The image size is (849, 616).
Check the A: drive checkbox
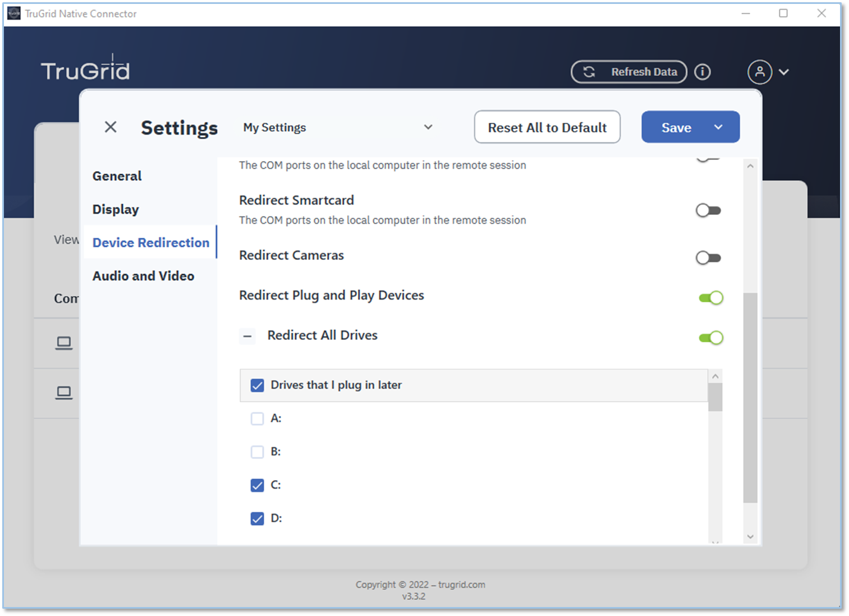(258, 419)
